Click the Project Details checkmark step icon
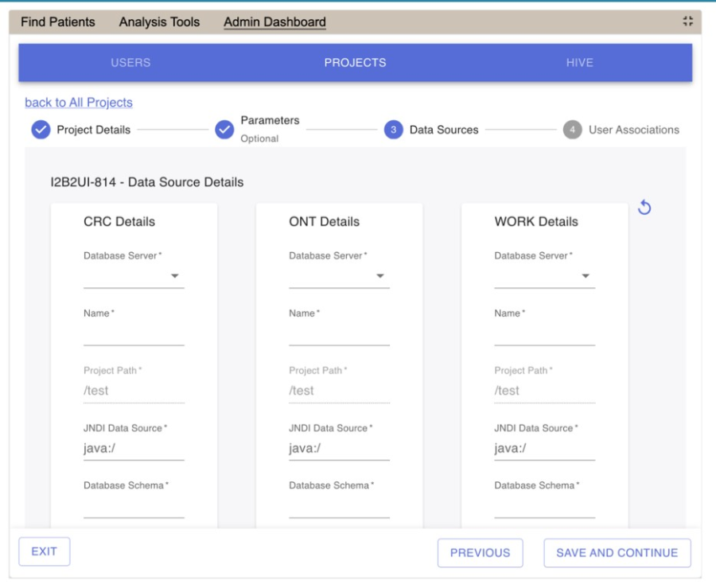 [41, 130]
